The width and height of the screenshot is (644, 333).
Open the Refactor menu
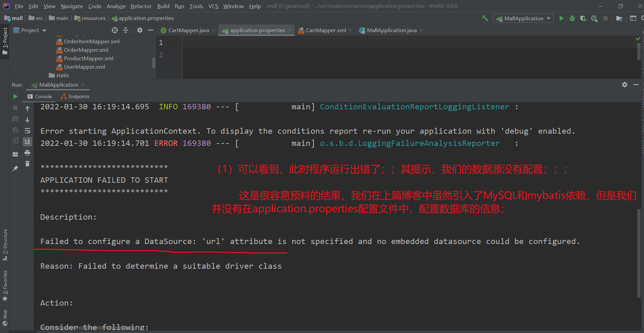point(141,6)
